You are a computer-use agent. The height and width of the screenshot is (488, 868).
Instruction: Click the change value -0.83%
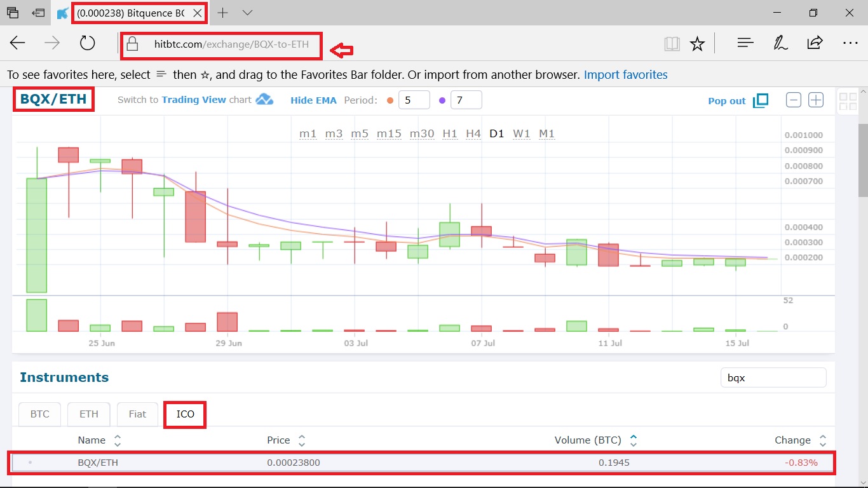click(x=801, y=463)
